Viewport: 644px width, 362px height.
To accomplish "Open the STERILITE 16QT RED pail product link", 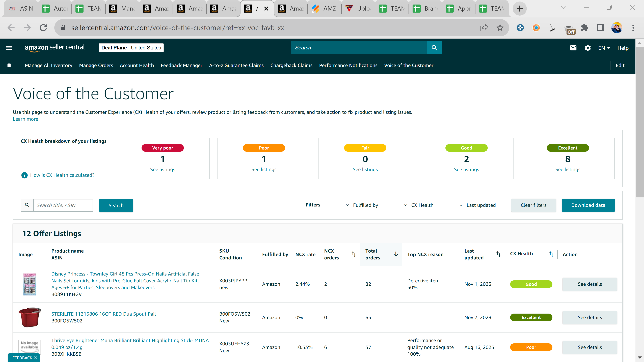I will click(x=103, y=314).
